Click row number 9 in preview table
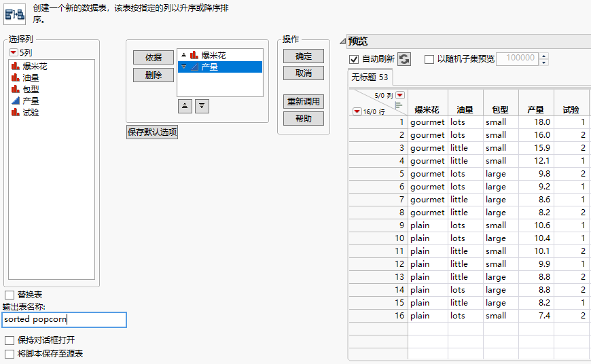591x364 pixels. (401, 225)
